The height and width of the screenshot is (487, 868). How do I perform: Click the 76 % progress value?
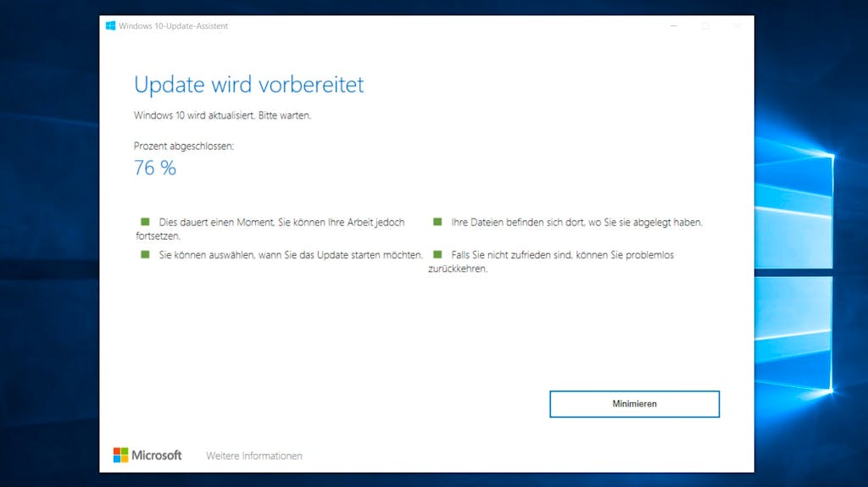pos(155,168)
